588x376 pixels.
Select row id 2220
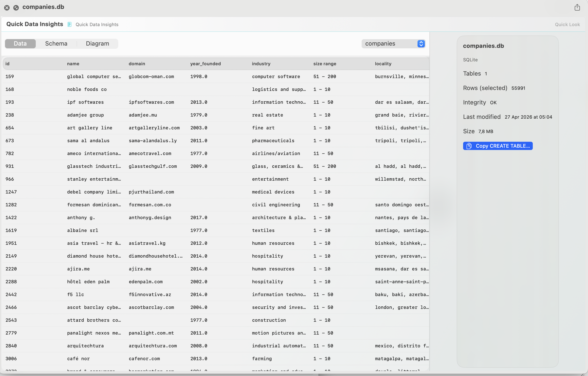pos(11,269)
